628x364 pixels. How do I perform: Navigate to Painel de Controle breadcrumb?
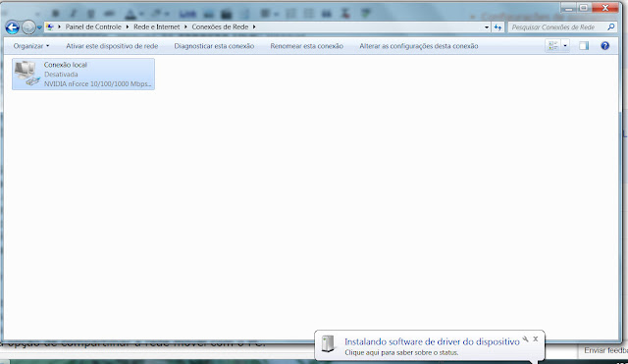[x=93, y=26]
